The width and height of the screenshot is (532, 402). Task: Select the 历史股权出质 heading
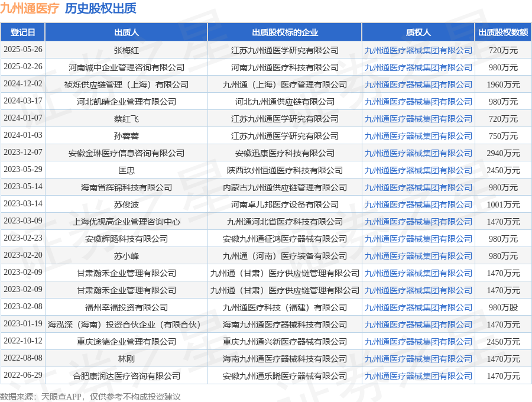(100, 8)
